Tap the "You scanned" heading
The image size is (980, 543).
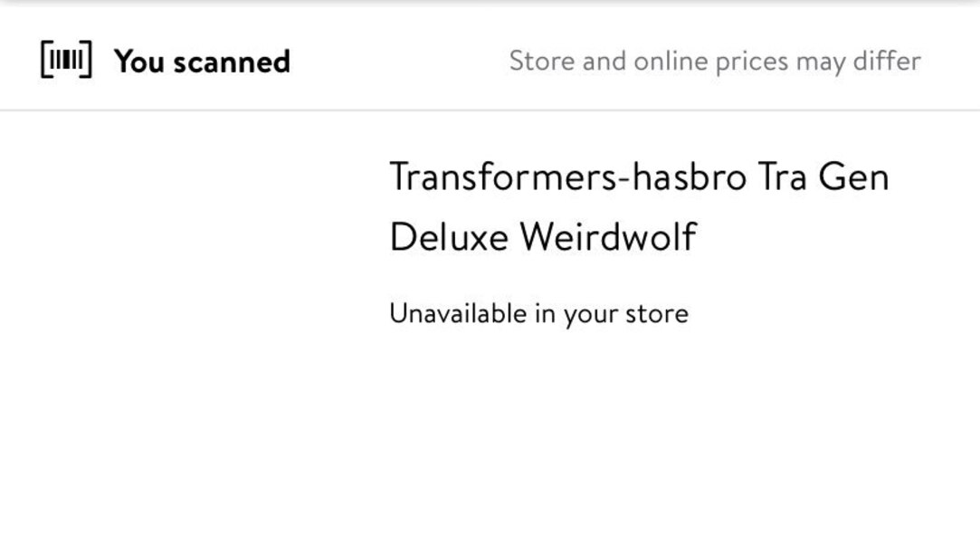coord(202,62)
